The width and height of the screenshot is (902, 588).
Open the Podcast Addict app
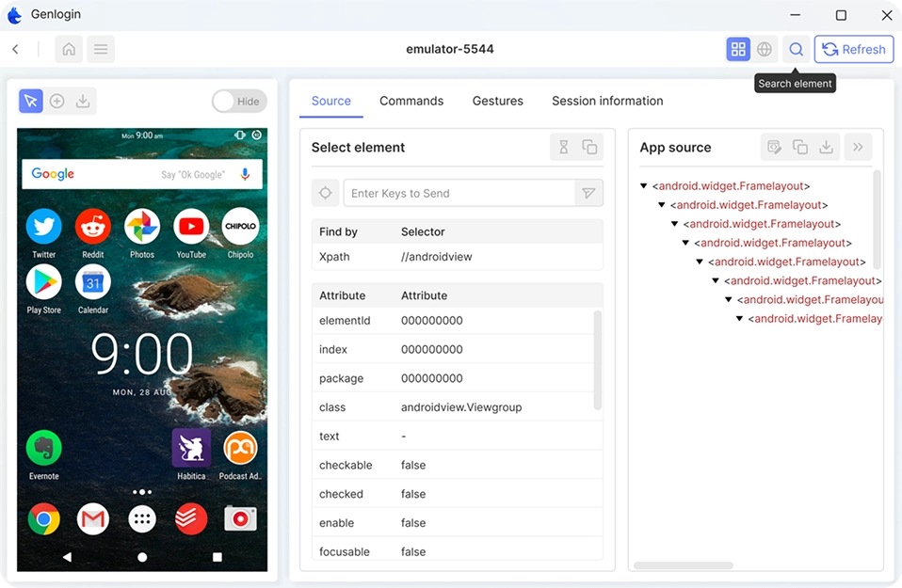pos(240,455)
